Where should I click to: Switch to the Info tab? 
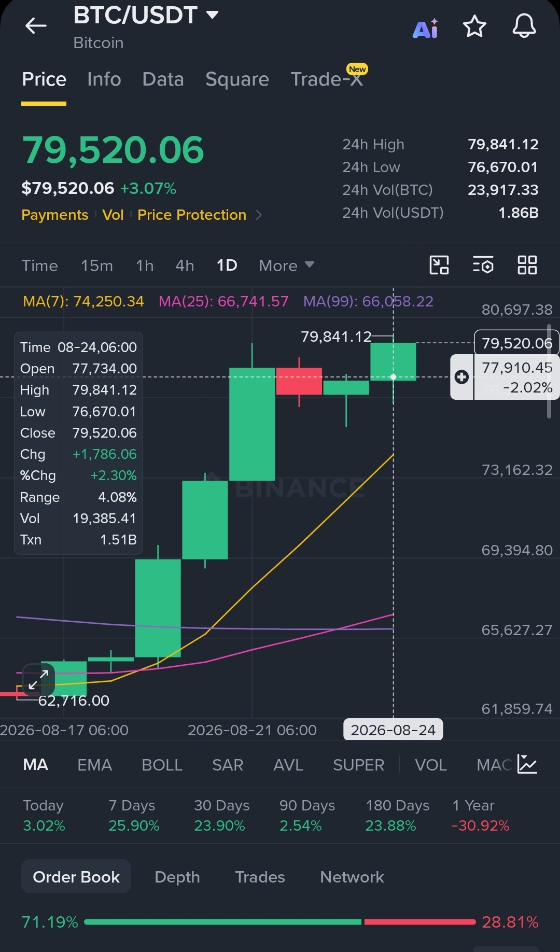104,79
